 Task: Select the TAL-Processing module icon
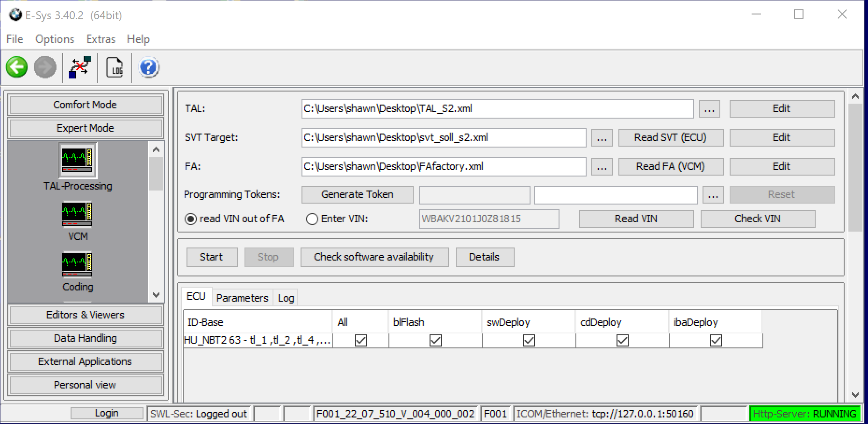click(x=78, y=160)
